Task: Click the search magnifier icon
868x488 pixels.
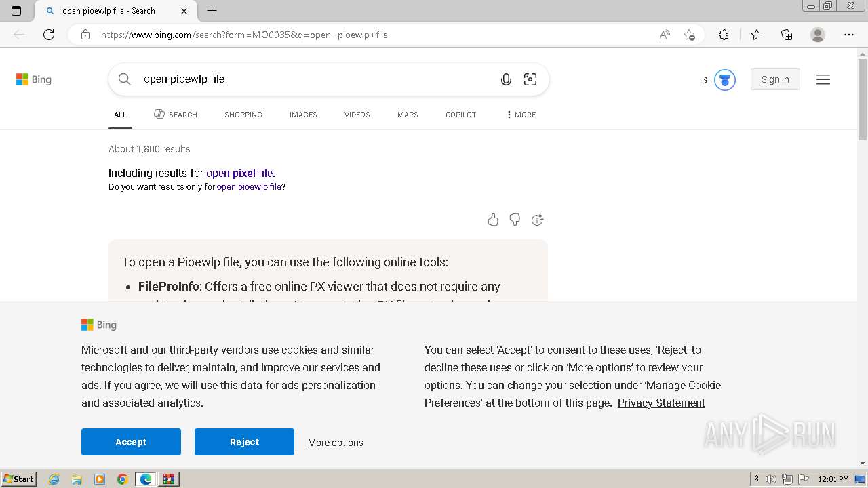Action: (x=125, y=79)
